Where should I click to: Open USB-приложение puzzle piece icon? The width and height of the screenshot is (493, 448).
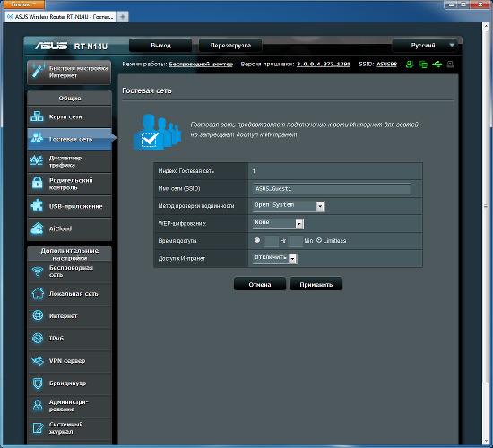(x=37, y=205)
